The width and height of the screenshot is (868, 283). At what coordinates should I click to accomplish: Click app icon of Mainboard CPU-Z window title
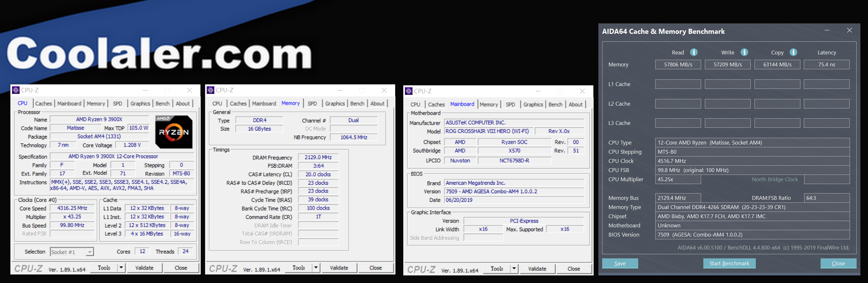(x=409, y=91)
